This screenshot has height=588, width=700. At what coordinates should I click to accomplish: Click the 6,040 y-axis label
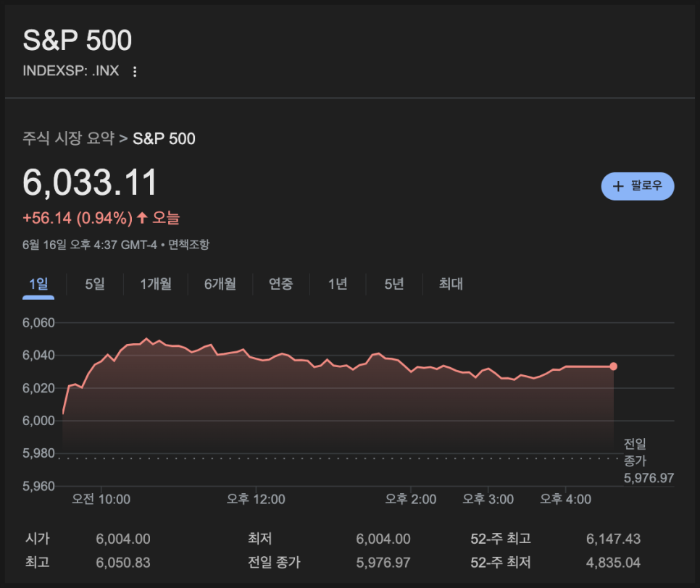tap(39, 355)
